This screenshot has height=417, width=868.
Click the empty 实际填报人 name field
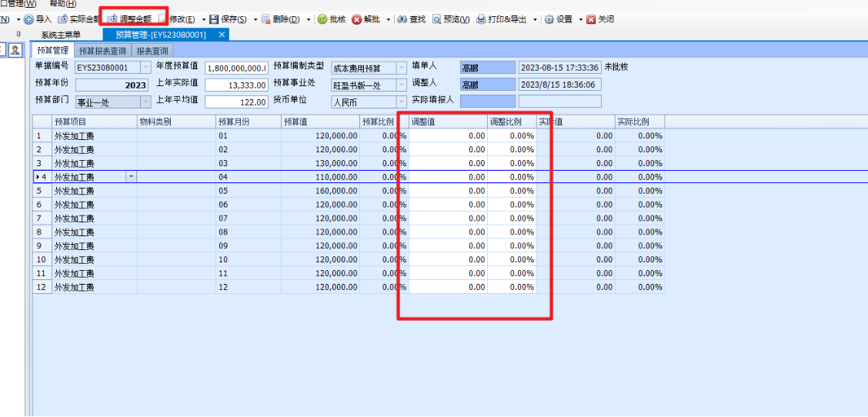click(x=488, y=101)
